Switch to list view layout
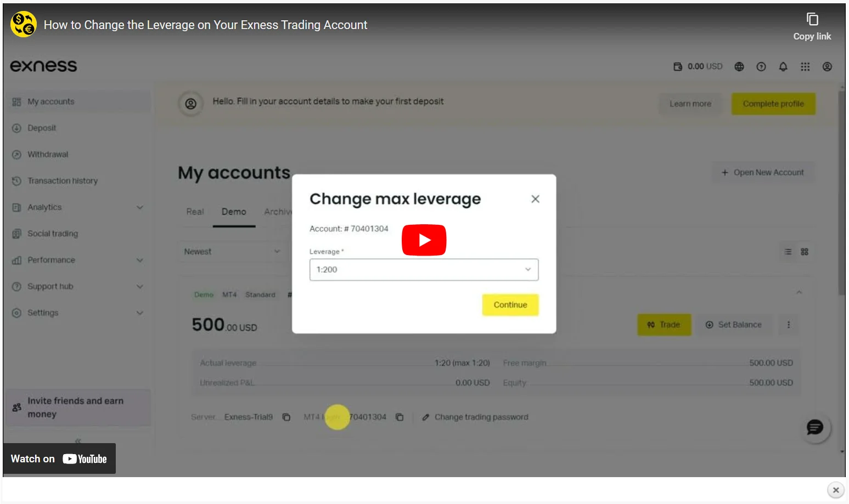This screenshot has width=849, height=504. [x=788, y=252]
